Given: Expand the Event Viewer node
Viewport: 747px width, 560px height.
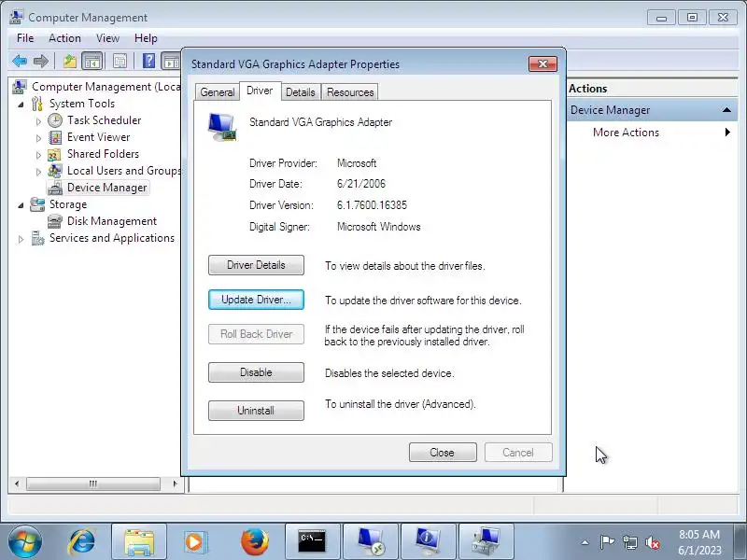Looking at the screenshot, I should coord(38,138).
